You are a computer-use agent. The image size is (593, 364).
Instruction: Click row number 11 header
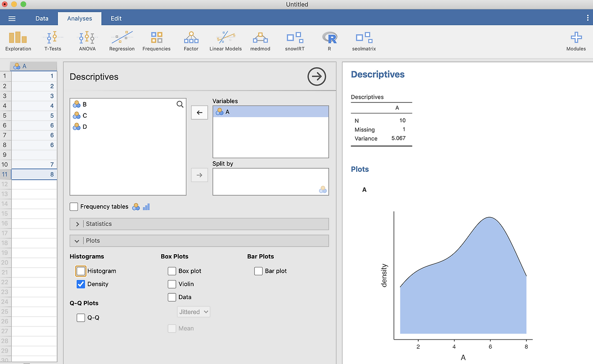point(5,175)
